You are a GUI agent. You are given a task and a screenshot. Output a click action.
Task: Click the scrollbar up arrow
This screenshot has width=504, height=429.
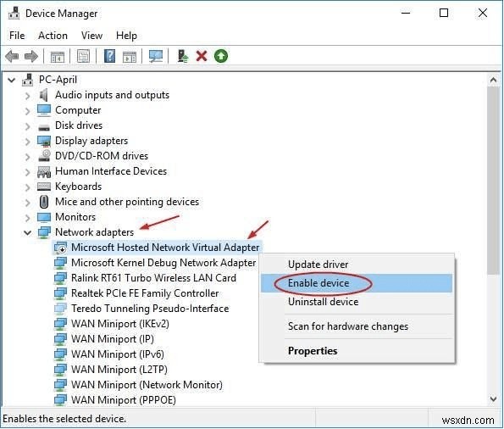pos(493,80)
